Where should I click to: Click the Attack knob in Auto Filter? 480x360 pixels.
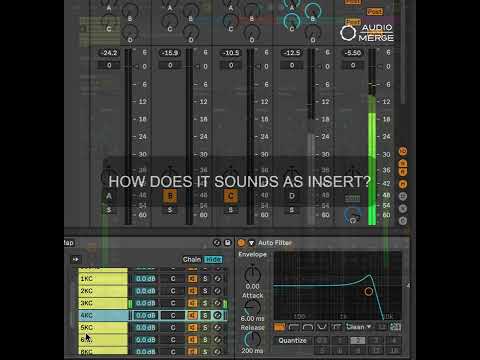click(252, 307)
